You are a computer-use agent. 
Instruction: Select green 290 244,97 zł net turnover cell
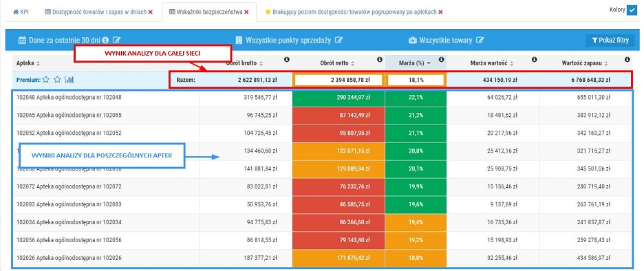coord(339,98)
